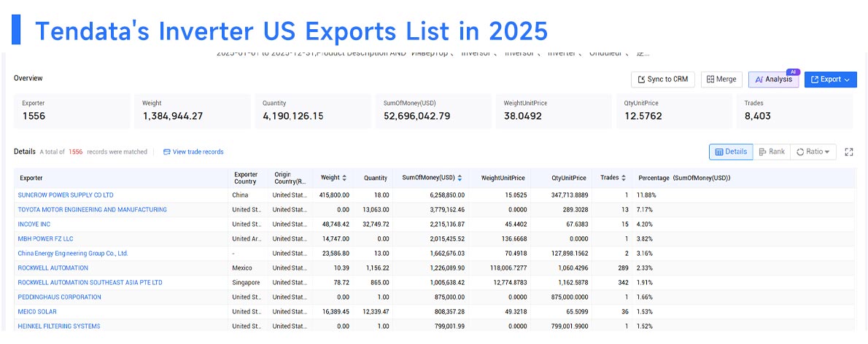Sort by Trades column arrows
This screenshot has height=344, width=868.
tap(624, 178)
